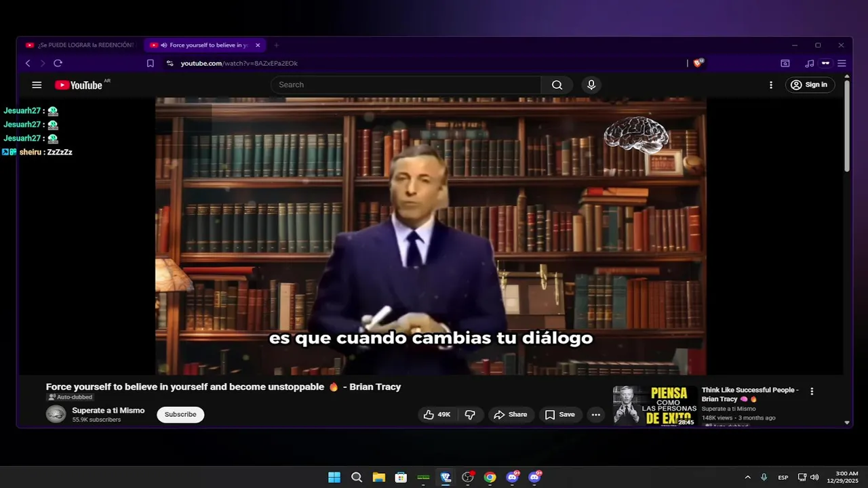
Task: Click the video title 'Force yourself to believe'
Action: tap(223, 387)
